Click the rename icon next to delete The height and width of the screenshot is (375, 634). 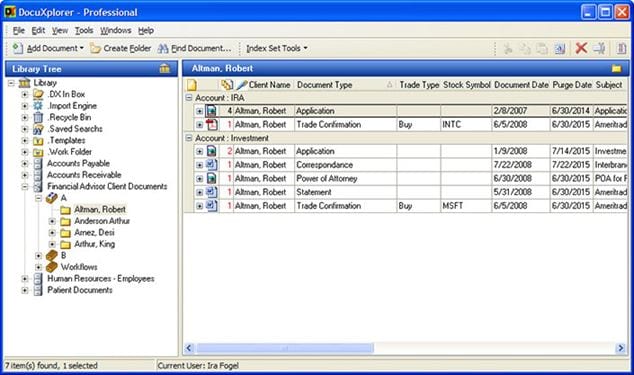[600, 48]
